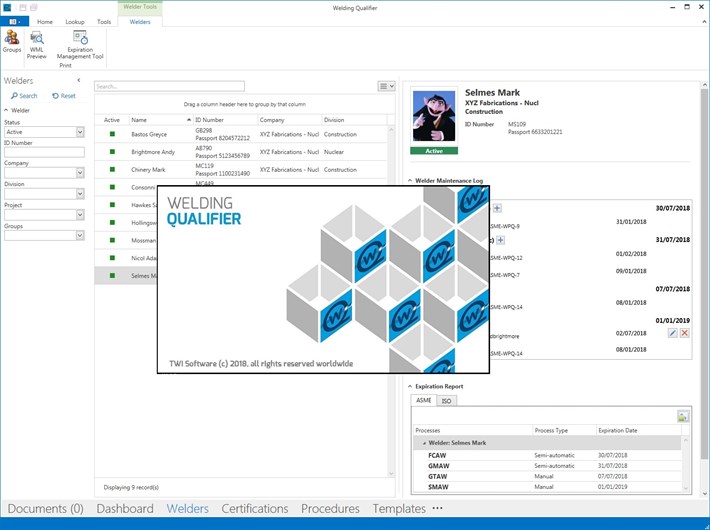This screenshot has height=530, width=710.
Task: Select the Brightmore Andy row name
Action: (x=153, y=152)
